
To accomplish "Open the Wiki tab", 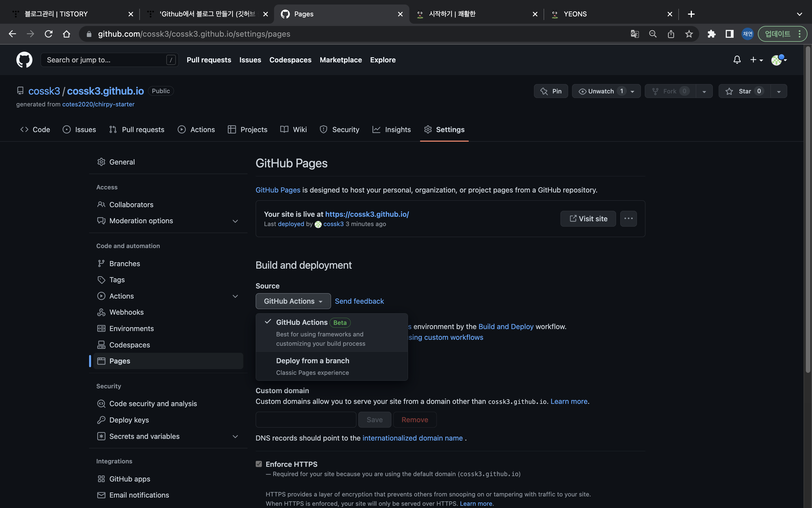I will [x=294, y=130].
